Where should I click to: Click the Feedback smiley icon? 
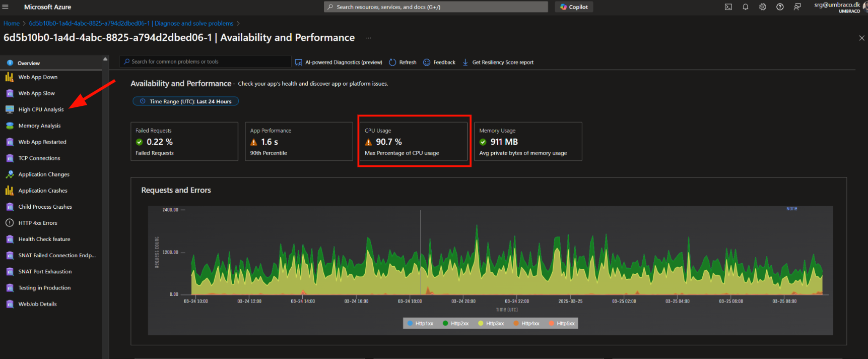(427, 63)
